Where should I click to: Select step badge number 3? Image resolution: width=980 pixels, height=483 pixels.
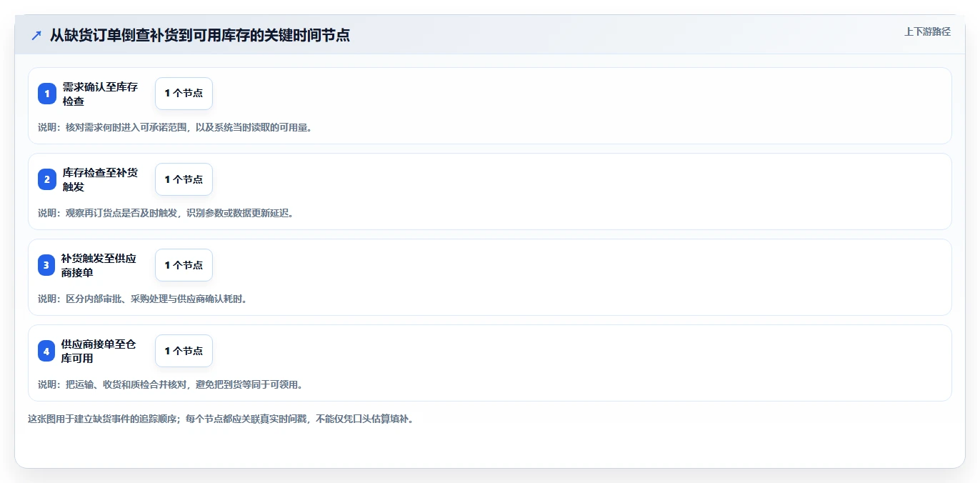tap(47, 265)
